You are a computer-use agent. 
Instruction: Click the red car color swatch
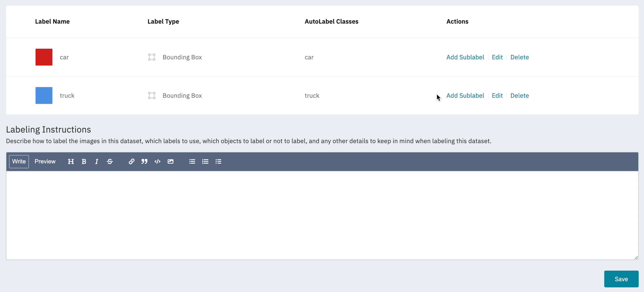click(x=44, y=57)
